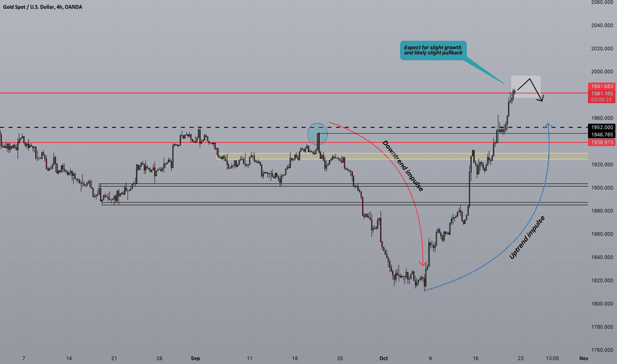Select the black dashed line at 1952
617x364 pixels.
pyautogui.click(x=293, y=128)
